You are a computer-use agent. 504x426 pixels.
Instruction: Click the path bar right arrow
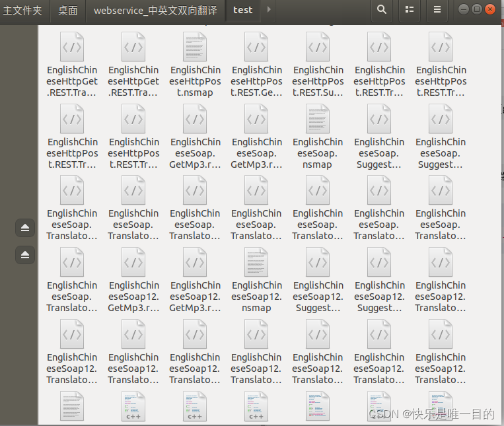coord(269,10)
